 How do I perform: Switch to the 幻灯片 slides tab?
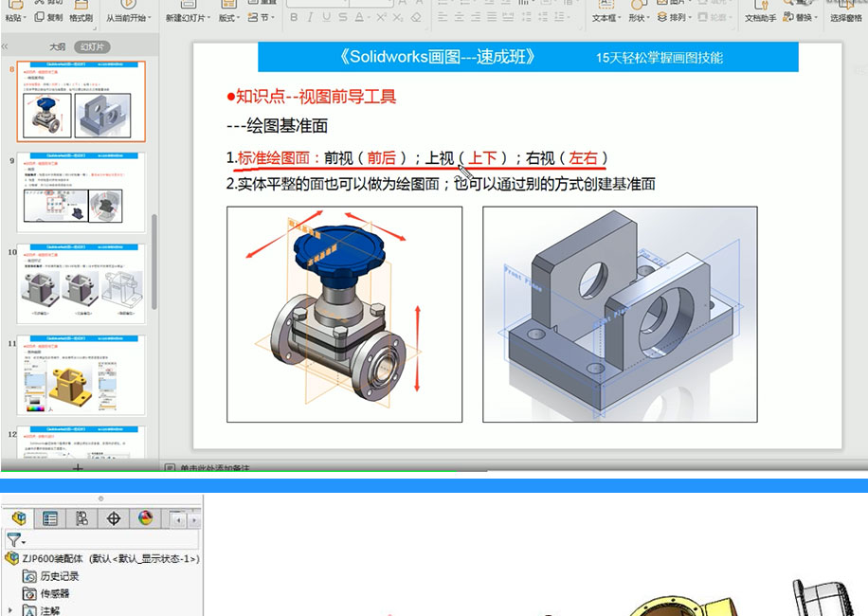click(92, 47)
